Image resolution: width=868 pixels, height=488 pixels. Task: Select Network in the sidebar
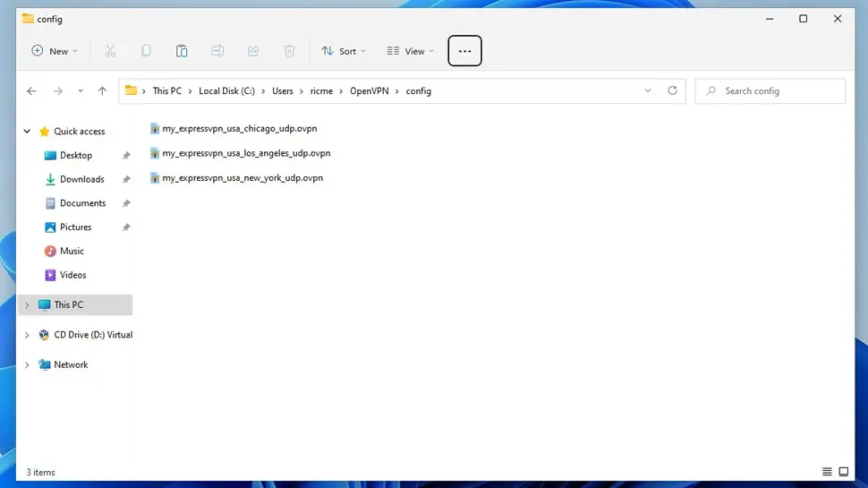tap(71, 364)
